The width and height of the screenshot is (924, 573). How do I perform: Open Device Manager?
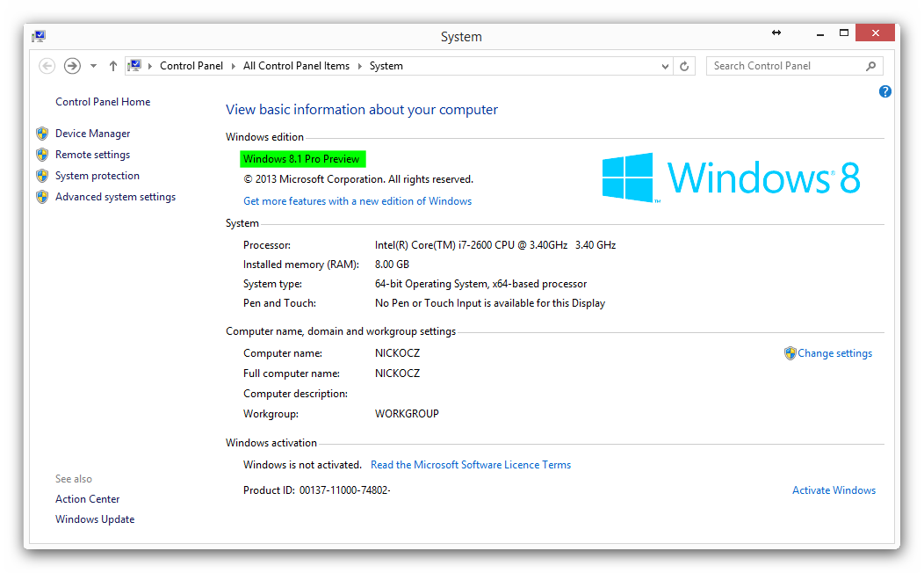click(92, 134)
